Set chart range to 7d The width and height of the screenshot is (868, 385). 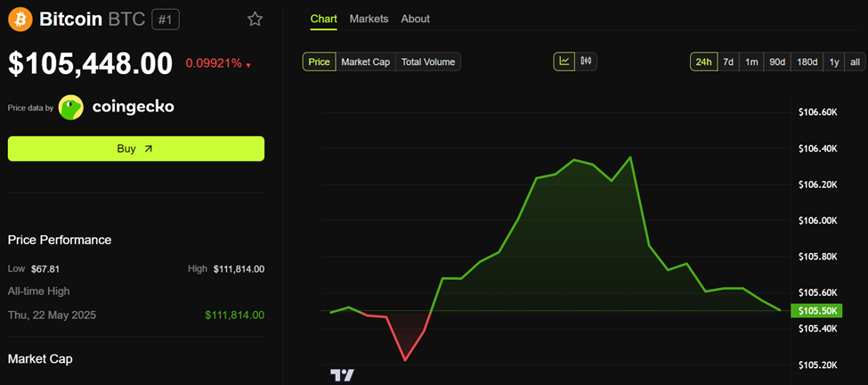[728, 61]
